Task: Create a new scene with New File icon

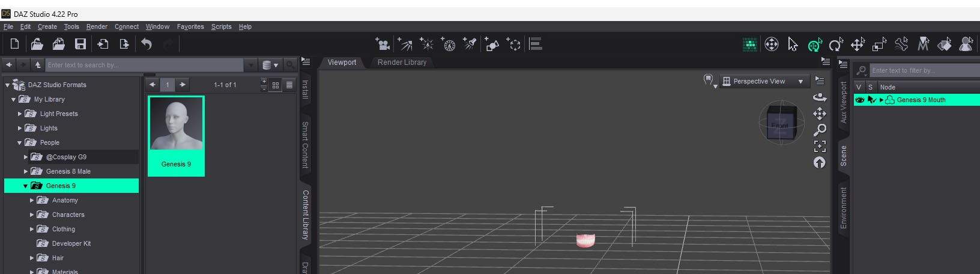Action: (14, 44)
